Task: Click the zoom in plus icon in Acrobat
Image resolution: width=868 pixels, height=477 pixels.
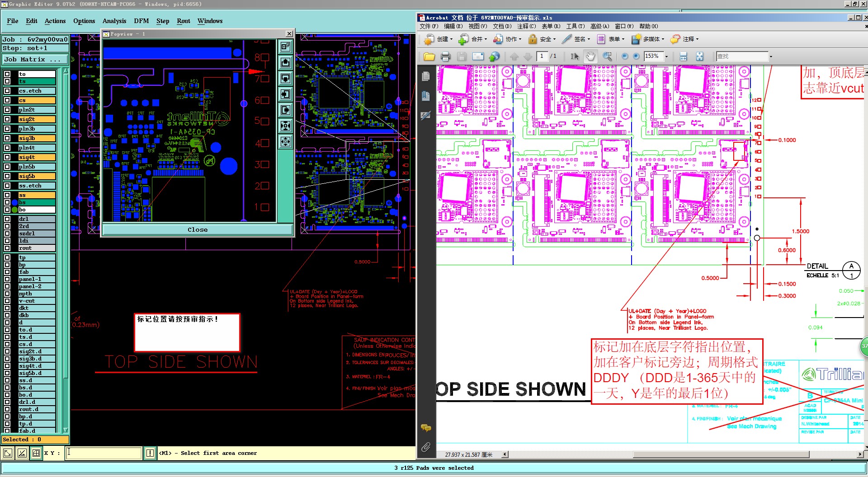Action: click(636, 56)
